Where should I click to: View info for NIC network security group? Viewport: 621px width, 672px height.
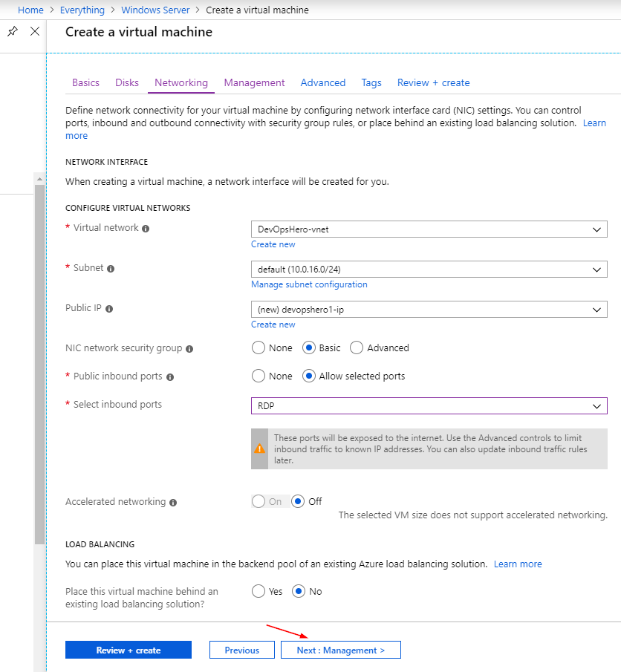click(x=189, y=349)
